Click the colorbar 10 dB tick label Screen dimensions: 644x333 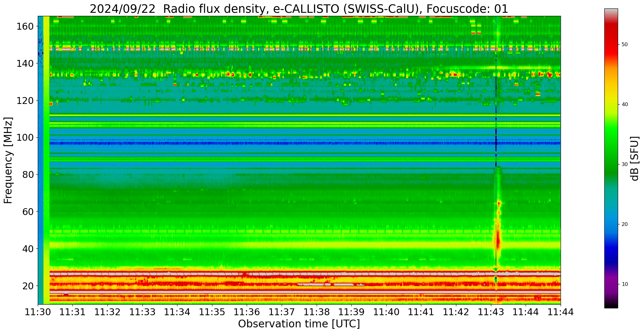[625, 284]
